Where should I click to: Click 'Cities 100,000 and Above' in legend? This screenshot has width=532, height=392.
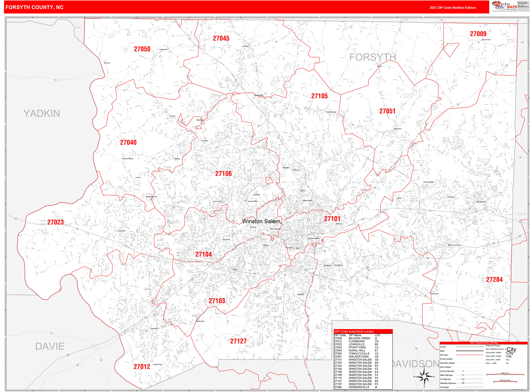pyautogui.click(x=494, y=349)
